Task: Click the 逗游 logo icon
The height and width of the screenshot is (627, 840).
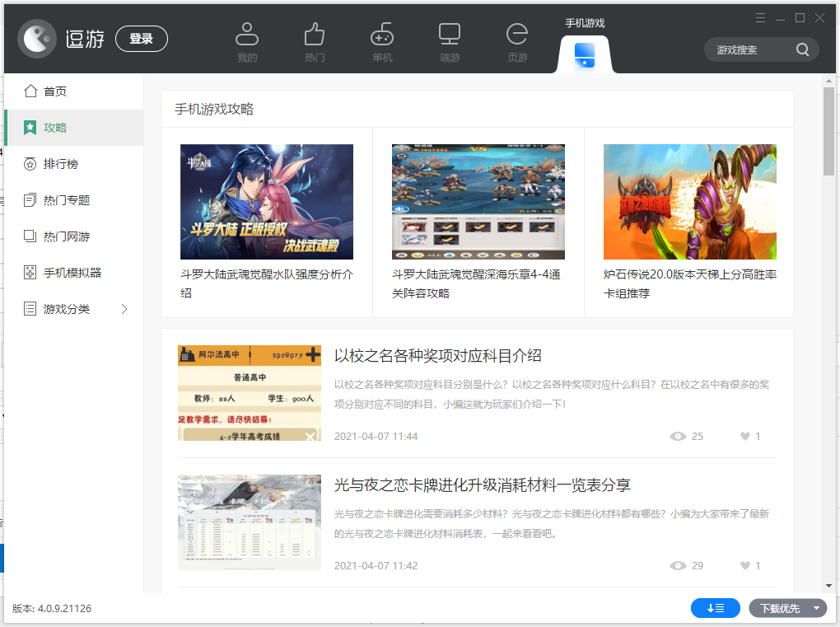Action: tap(37, 39)
